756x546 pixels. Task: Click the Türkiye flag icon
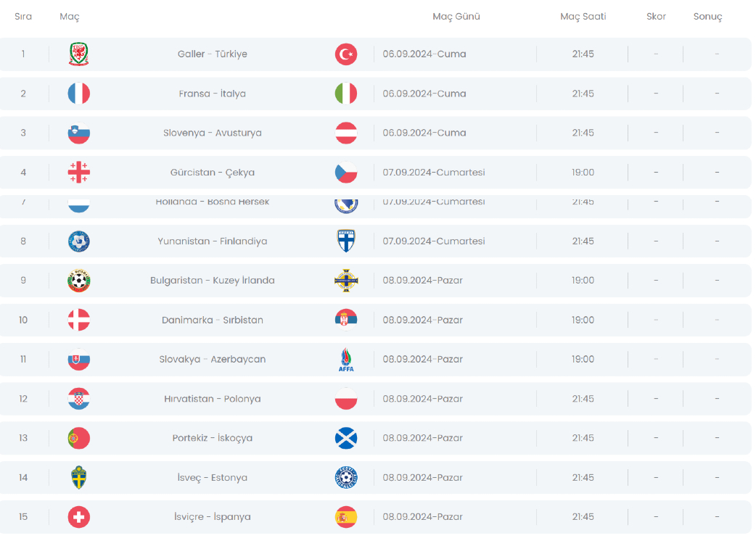pos(346,54)
